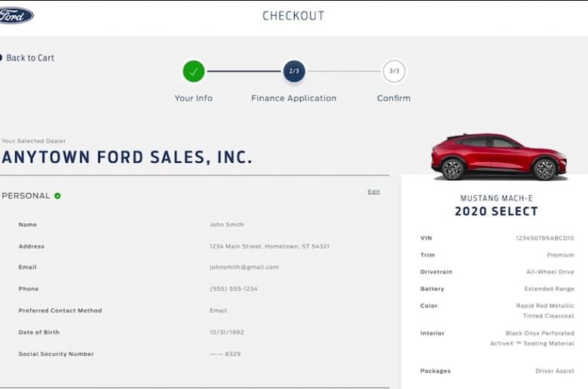The image size is (588, 389).
Task: Click Edit for Personal section
Action: [373, 191]
